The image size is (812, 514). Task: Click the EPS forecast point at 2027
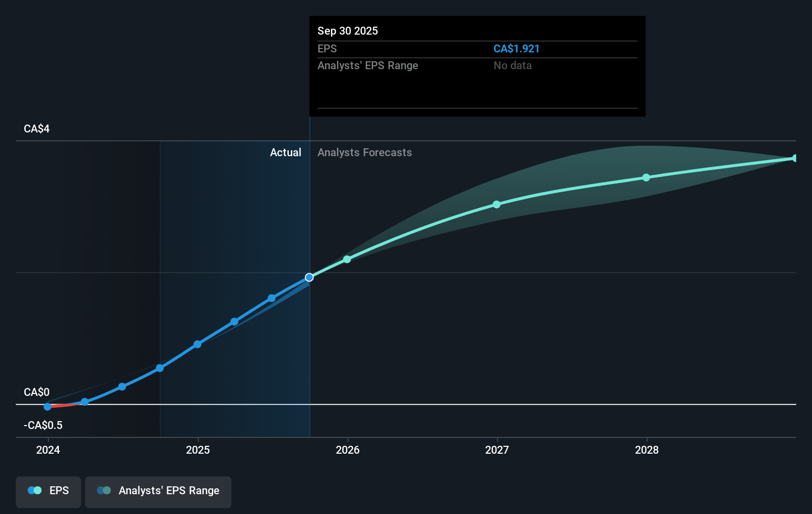[x=496, y=205]
